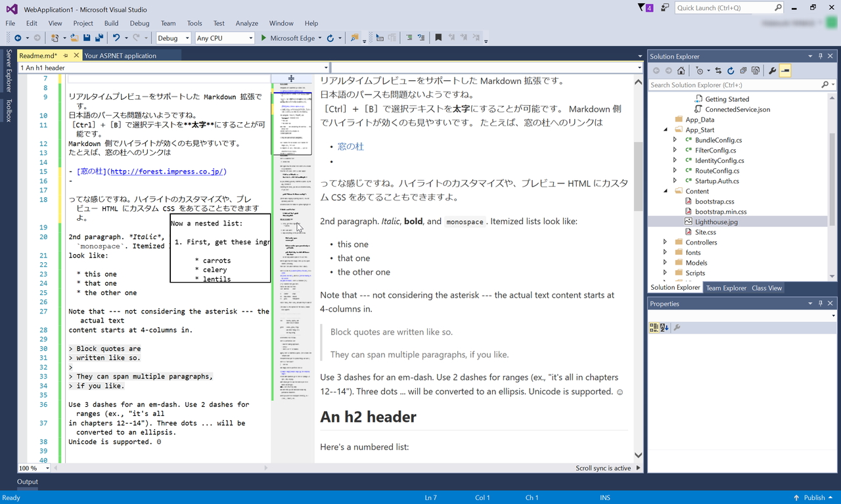The image size is (841, 504).
Task: Toggle auto-hide pin on Solution Explorer panel
Action: point(821,57)
